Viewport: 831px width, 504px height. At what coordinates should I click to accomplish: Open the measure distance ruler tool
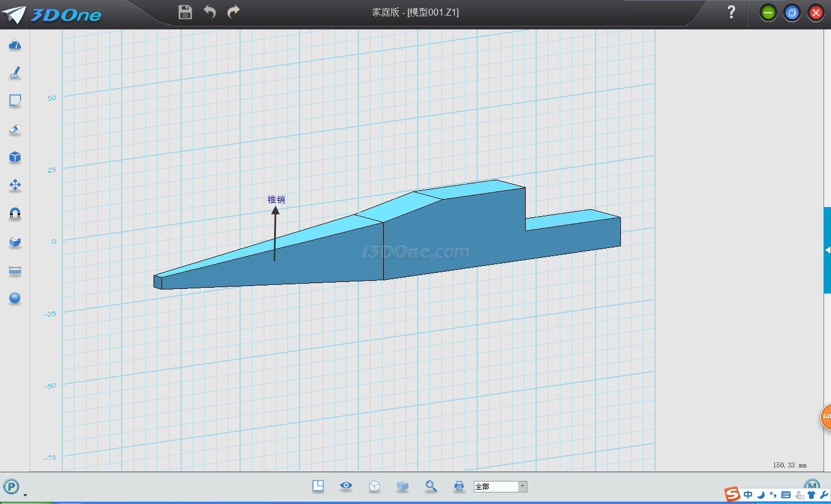click(15, 270)
